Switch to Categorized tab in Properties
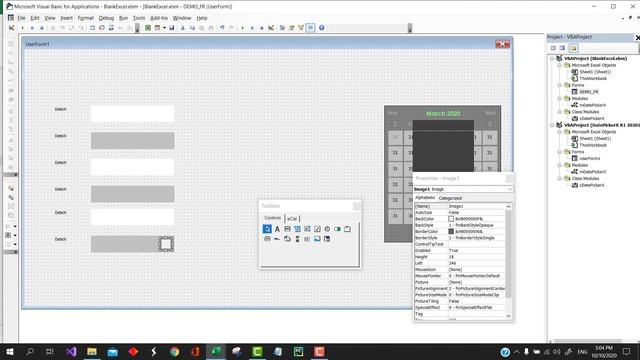Viewport: 640px width, 360px height. click(450, 198)
